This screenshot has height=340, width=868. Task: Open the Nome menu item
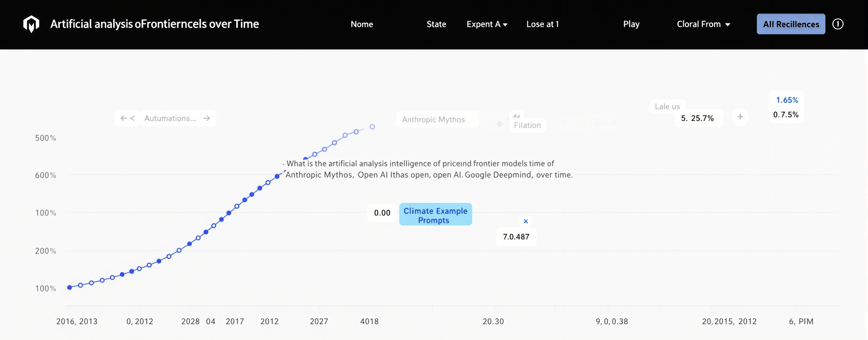tap(362, 24)
